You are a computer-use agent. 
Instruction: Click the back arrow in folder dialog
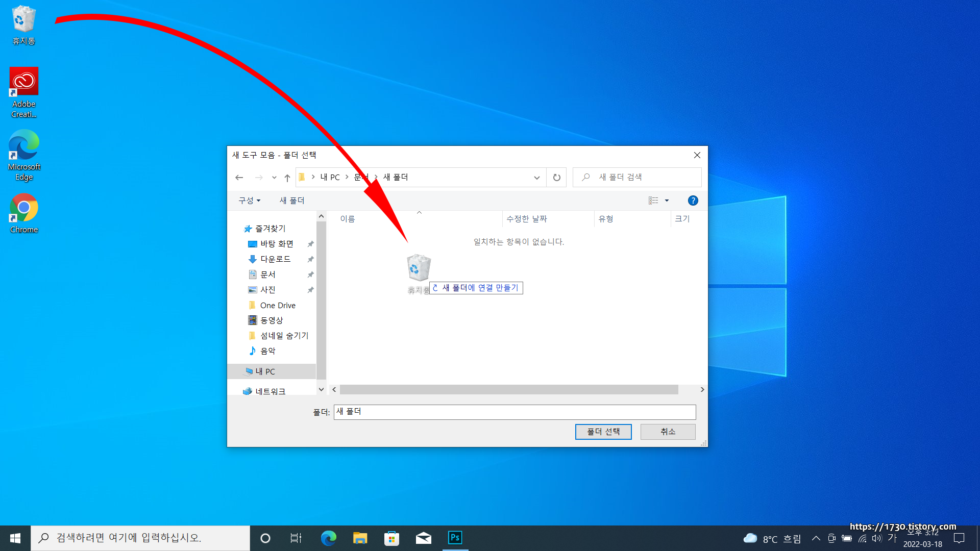tap(239, 178)
